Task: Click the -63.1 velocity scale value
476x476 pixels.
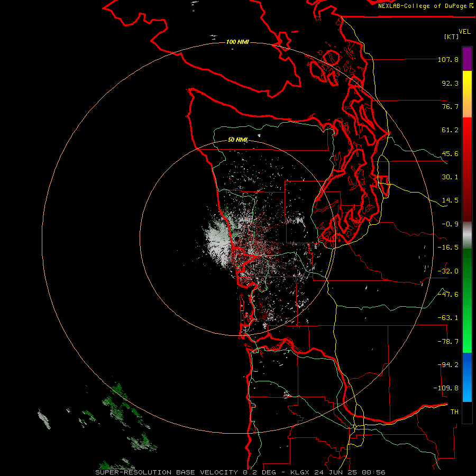Action: tap(448, 318)
